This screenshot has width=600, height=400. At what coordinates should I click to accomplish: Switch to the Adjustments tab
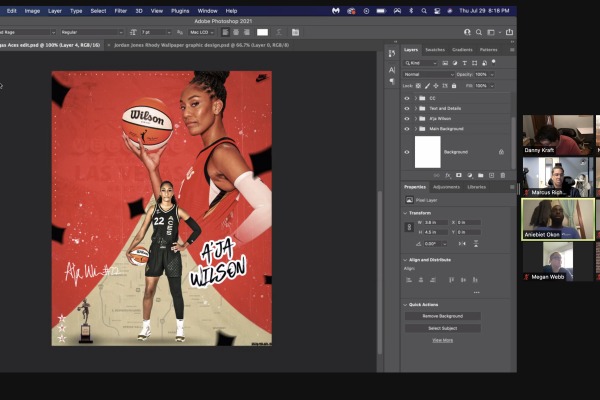446,187
